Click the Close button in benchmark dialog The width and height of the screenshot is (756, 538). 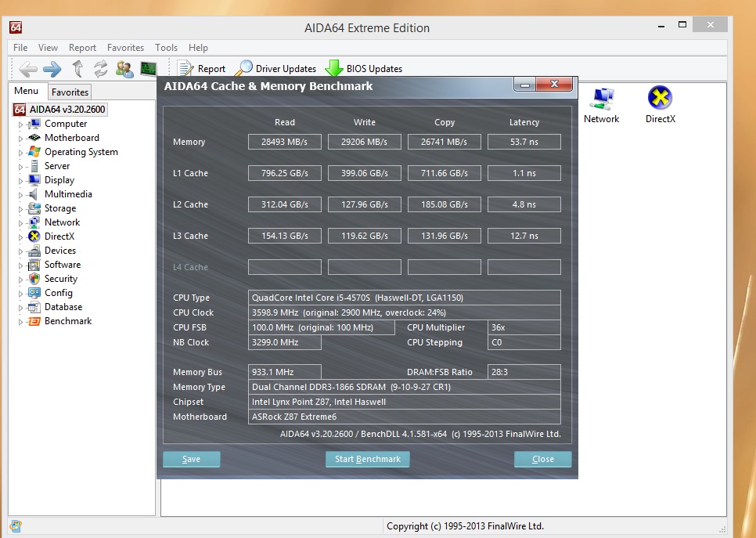[542, 460]
